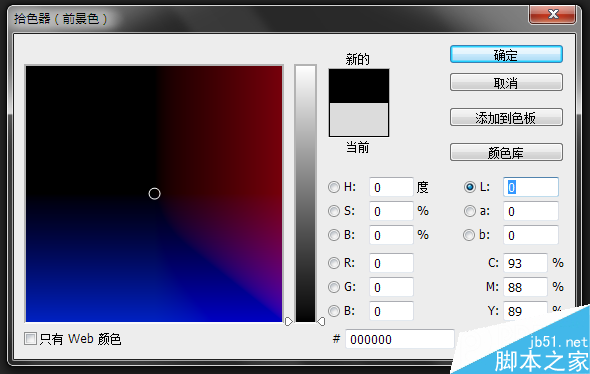The image size is (590, 374).
Task: Click the M magenta percent field
Action: coord(525,287)
